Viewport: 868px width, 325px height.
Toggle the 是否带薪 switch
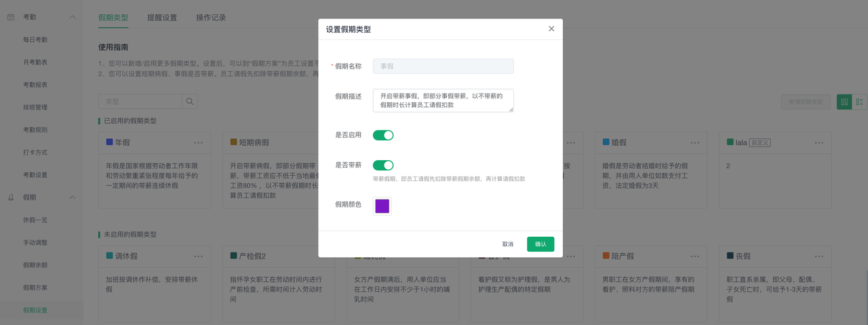383,165
